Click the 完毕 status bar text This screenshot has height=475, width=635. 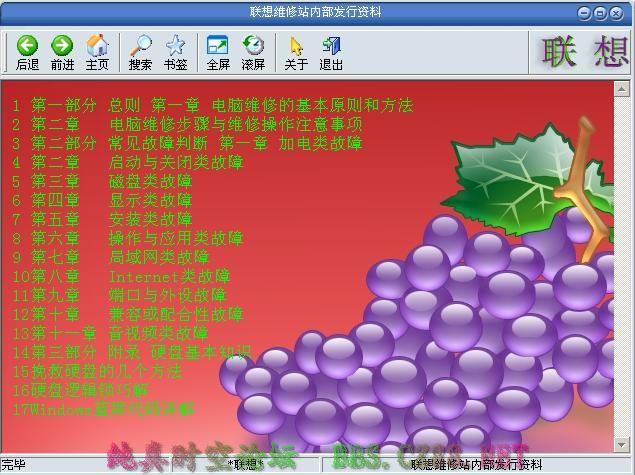[x=13, y=464]
